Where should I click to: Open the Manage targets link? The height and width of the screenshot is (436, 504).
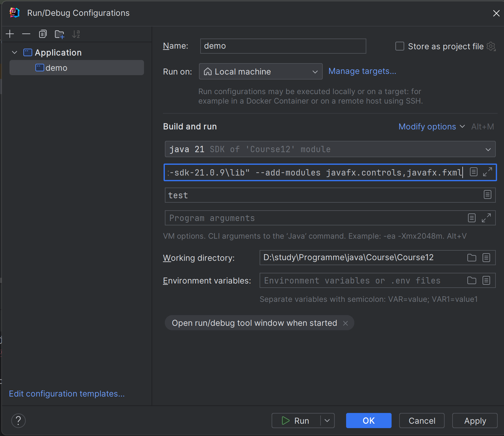pyautogui.click(x=362, y=71)
